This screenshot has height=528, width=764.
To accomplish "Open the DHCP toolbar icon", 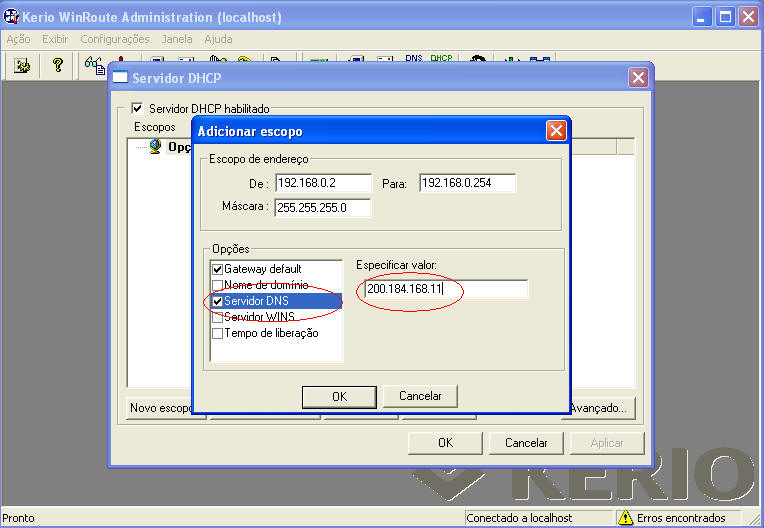I will click(x=441, y=60).
